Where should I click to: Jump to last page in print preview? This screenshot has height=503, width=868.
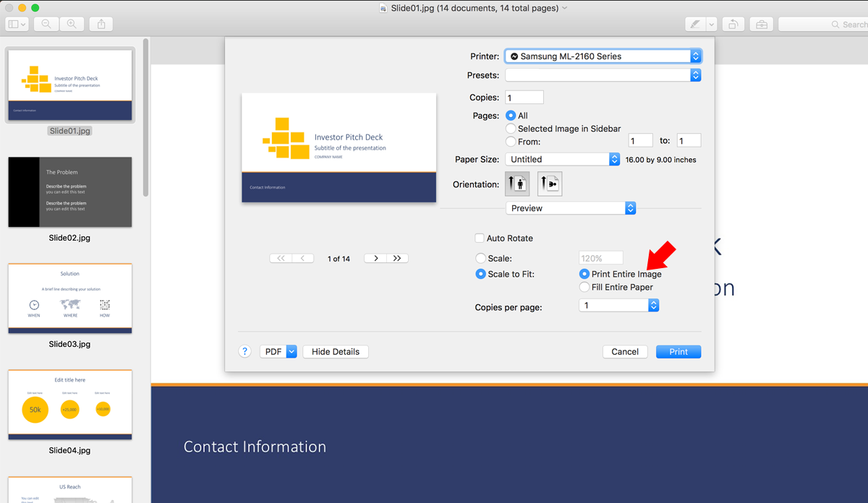pos(397,258)
